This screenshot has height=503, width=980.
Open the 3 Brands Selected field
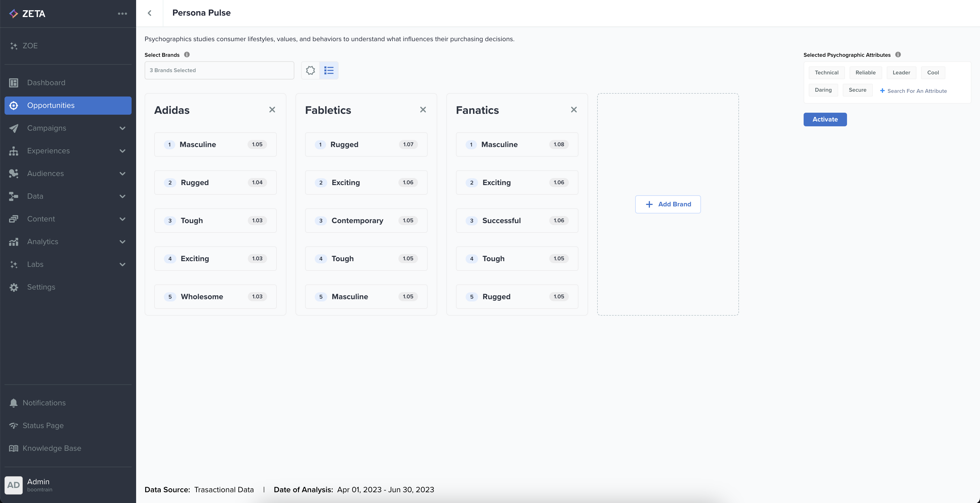click(219, 70)
